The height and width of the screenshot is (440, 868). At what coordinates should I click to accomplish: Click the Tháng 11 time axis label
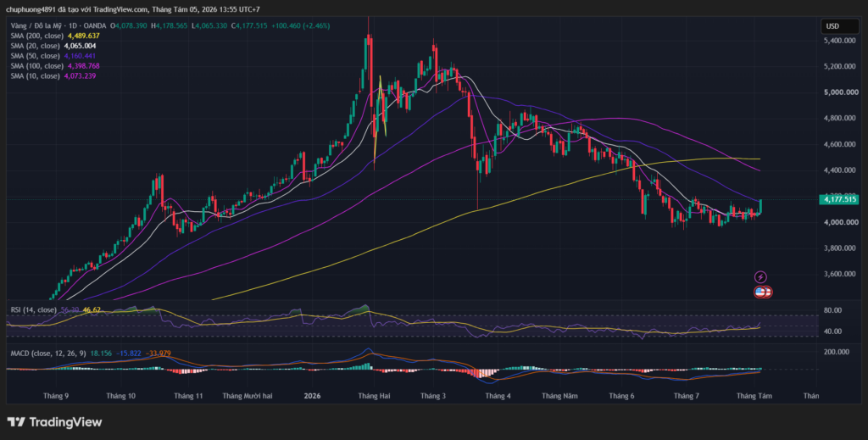pos(188,396)
